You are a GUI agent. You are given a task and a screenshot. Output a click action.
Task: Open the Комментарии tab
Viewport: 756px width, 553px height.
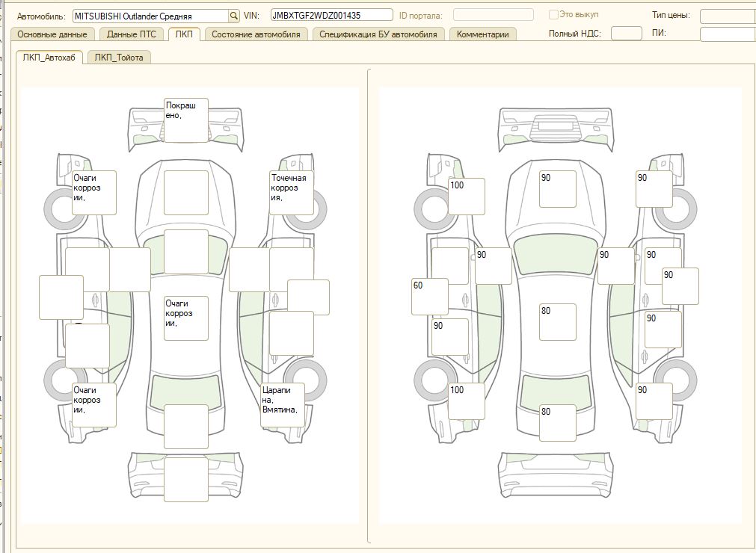(x=482, y=34)
